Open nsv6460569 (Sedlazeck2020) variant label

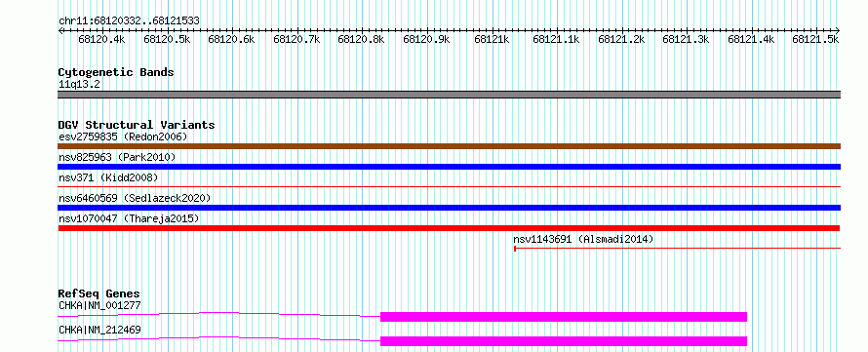click(x=135, y=198)
